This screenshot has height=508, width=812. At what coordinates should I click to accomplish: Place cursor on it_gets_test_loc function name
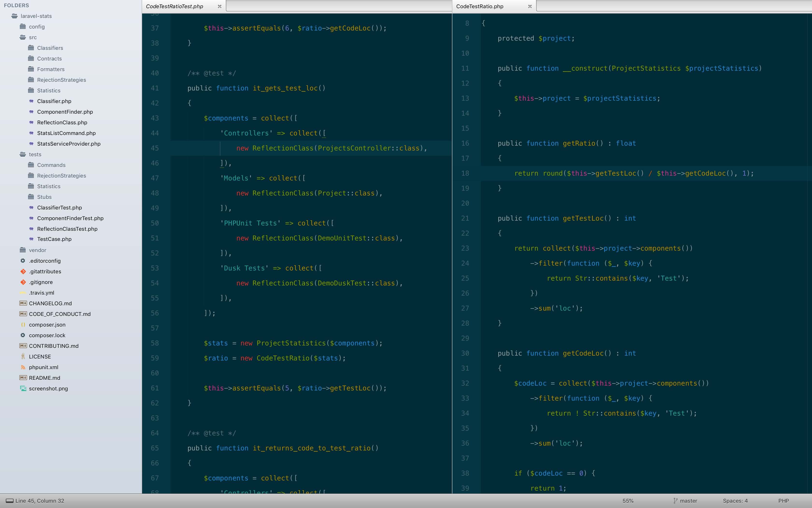point(285,88)
